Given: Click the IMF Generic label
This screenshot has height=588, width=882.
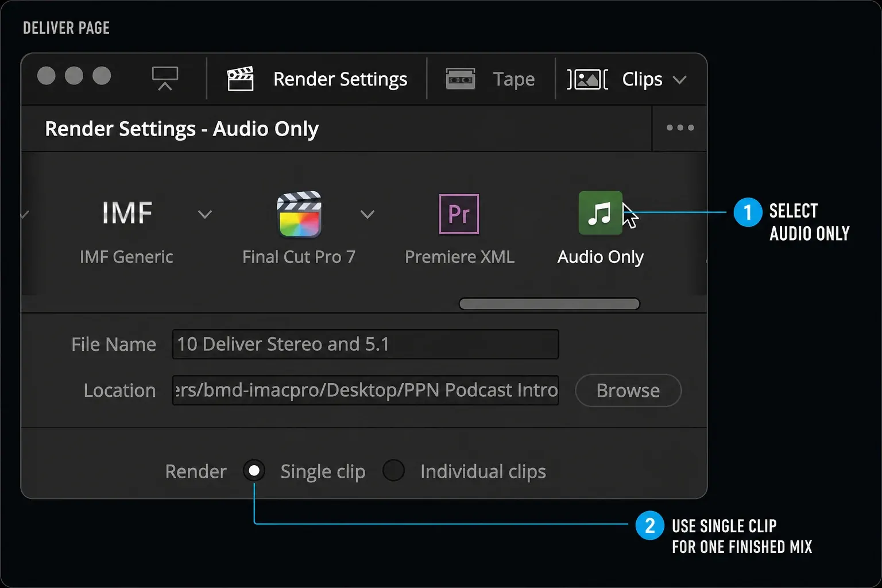Looking at the screenshot, I should pos(126,257).
